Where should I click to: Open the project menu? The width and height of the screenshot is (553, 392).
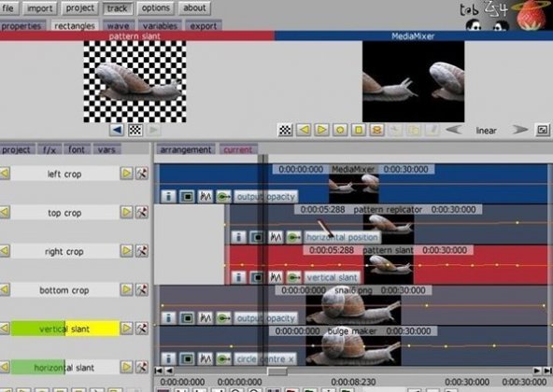tap(79, 7)
